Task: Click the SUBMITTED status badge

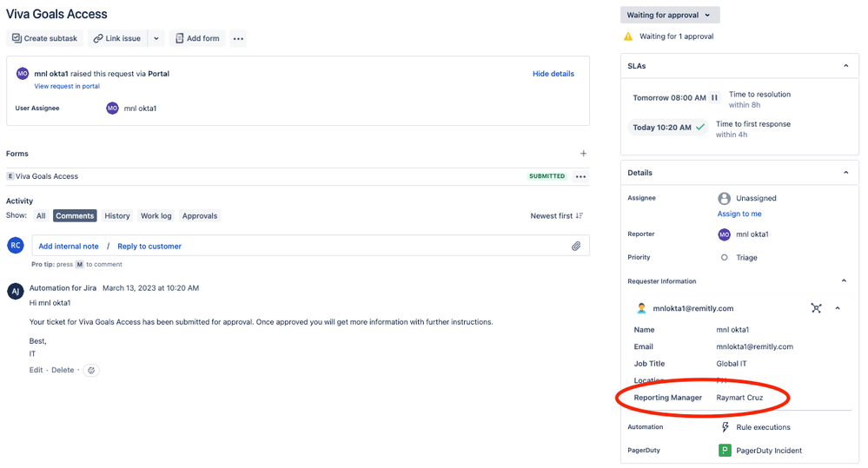Action: tap(547, 176)
